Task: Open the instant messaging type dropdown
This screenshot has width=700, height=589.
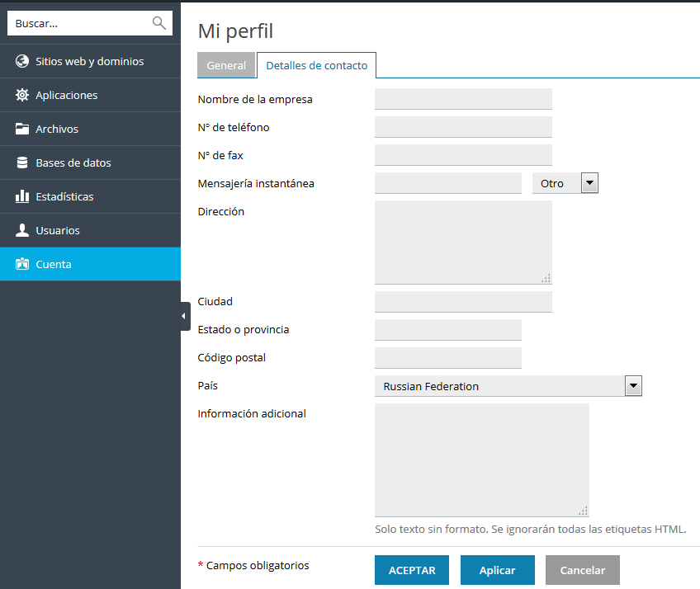Action: [565, 183]
